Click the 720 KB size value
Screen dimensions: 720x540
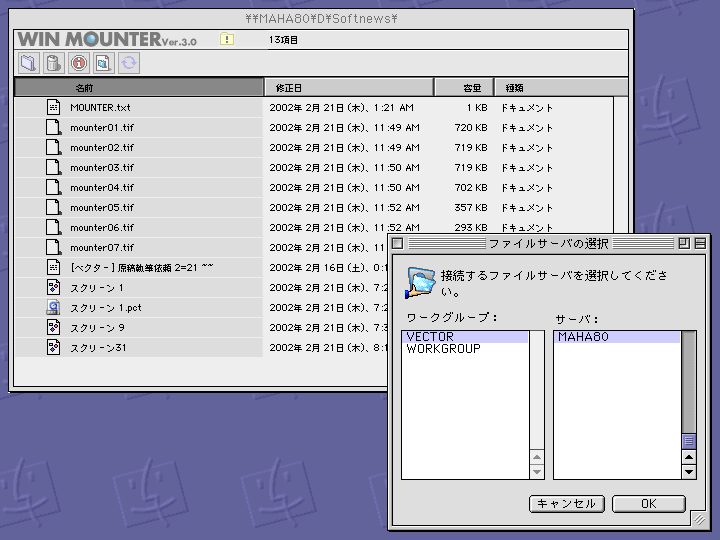(x=471, y=128)
